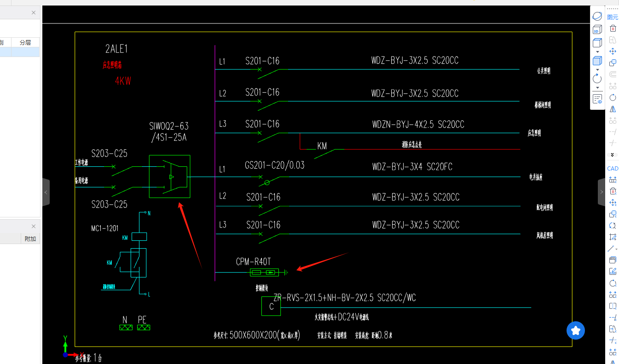619x364 pixels.
Task: Expand more 图元 tools with double chevron
Action: coord(613,155)
